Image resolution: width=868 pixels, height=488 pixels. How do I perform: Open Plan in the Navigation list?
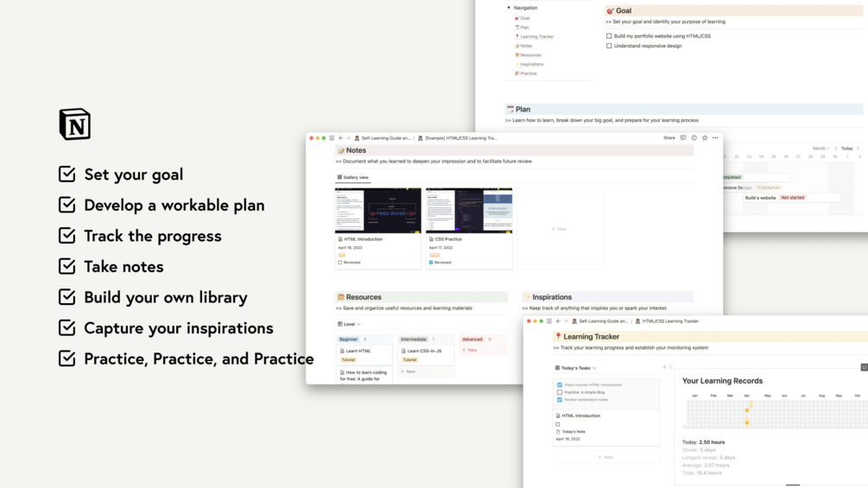(522, 27)
